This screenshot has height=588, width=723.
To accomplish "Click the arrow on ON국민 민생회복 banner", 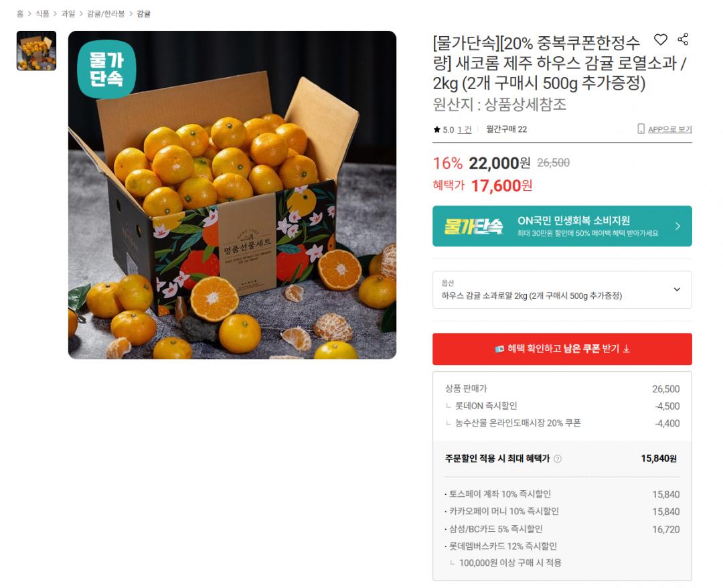I will point(677,226).
